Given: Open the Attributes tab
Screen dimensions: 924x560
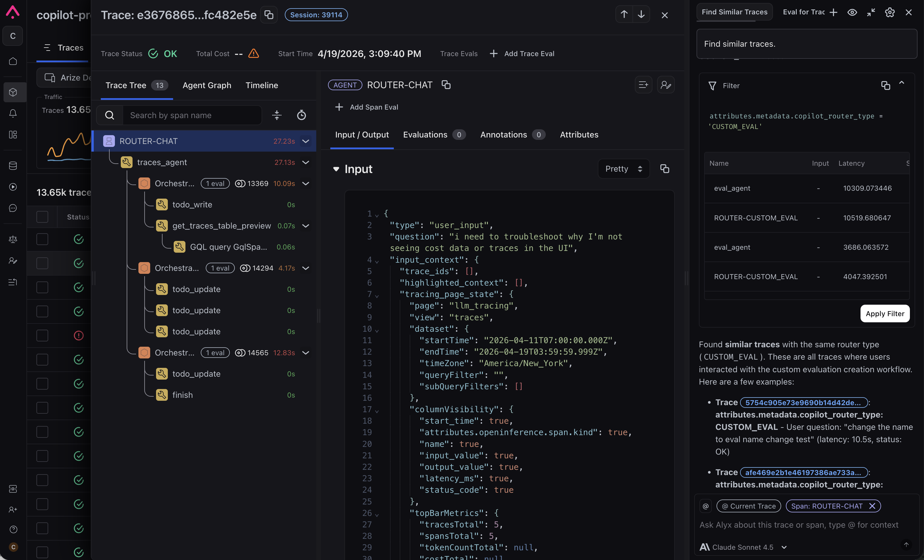Looking at the screenshot, I should pos(579,135).
